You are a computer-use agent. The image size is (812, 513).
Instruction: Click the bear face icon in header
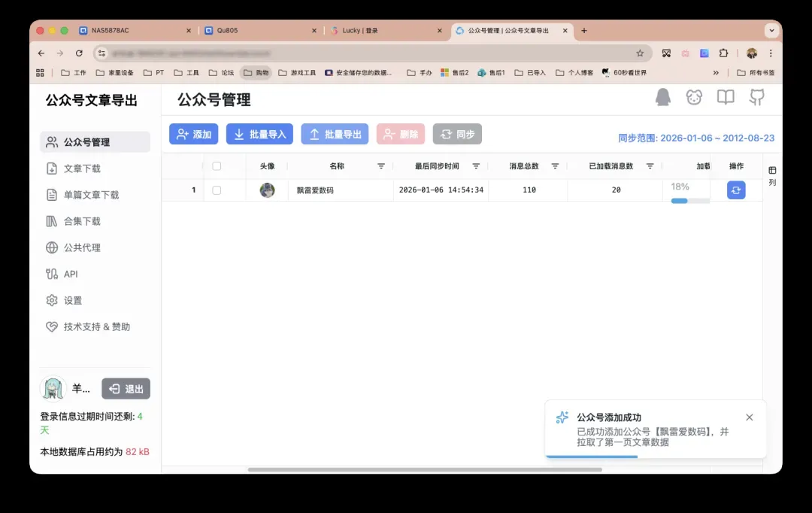click(694, 97)
